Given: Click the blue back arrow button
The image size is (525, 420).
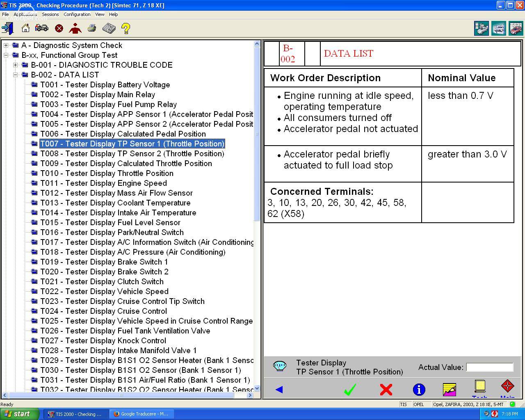Looking at the screenshot, I should 279,389.
